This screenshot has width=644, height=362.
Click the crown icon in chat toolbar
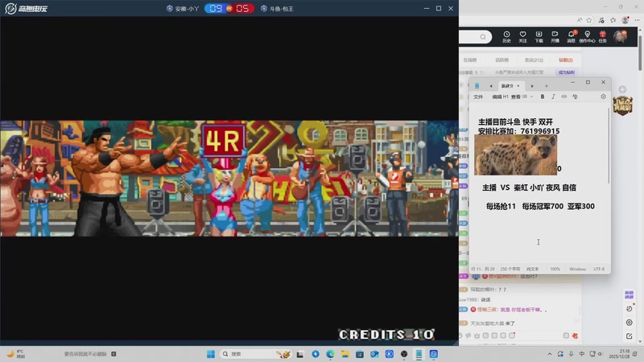coord(477,335)
